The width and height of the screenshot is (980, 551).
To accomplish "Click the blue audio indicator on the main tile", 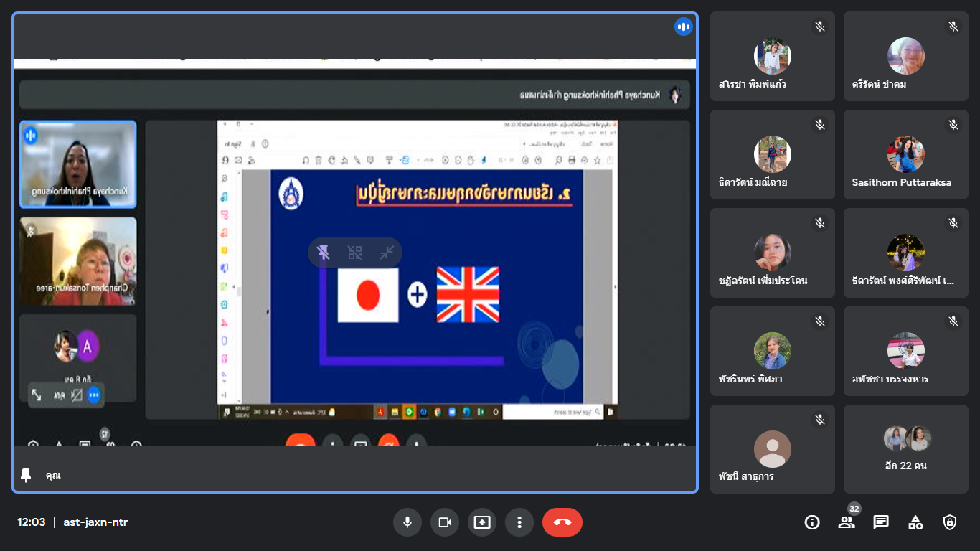I will pos(683,27).
